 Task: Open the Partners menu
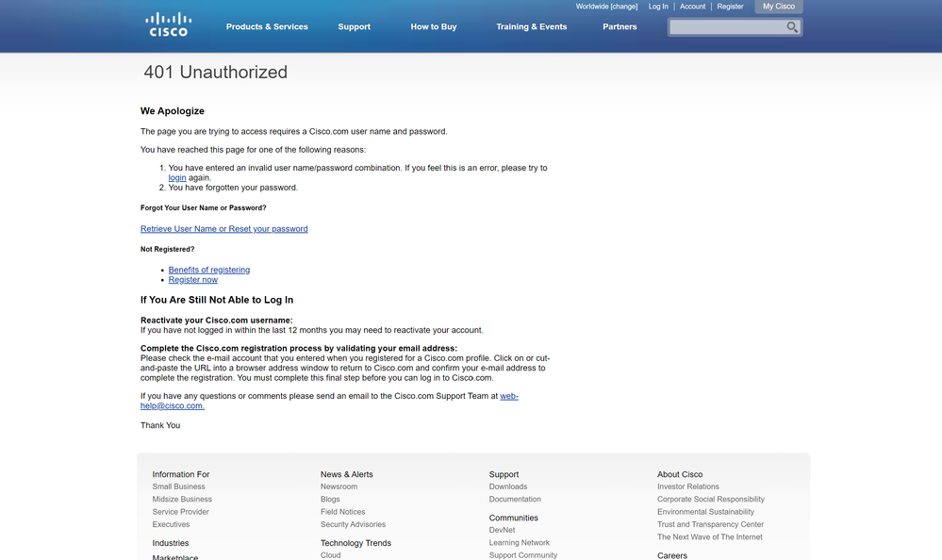coord(620,26)
